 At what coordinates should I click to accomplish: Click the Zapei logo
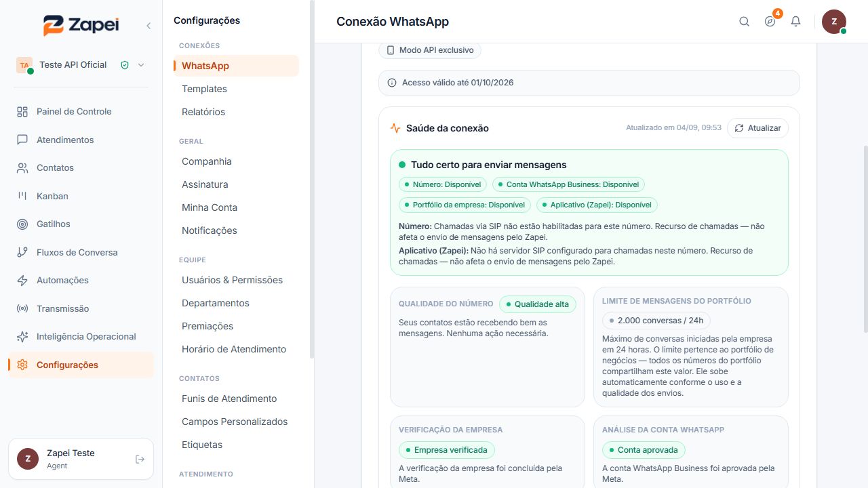(81, 25)
